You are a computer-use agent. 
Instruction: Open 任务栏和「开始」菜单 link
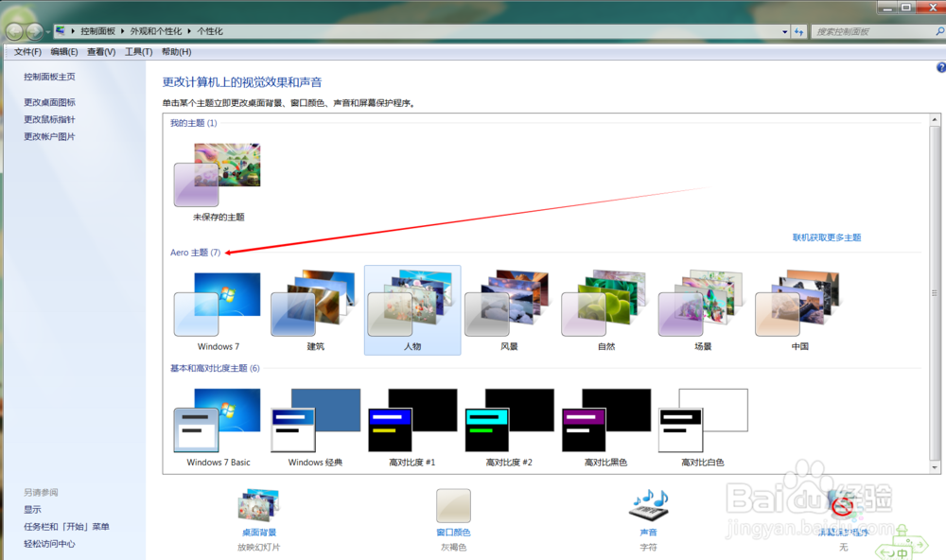coord(66,526)
